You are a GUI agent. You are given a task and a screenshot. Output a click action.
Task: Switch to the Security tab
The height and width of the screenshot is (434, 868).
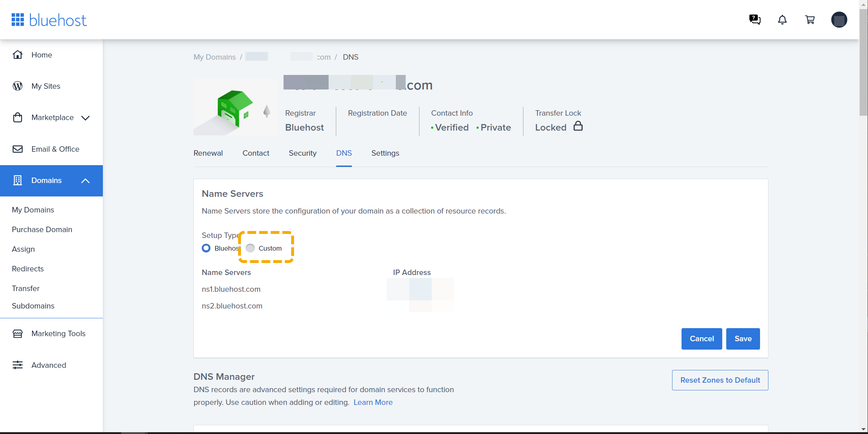[302, 153]
